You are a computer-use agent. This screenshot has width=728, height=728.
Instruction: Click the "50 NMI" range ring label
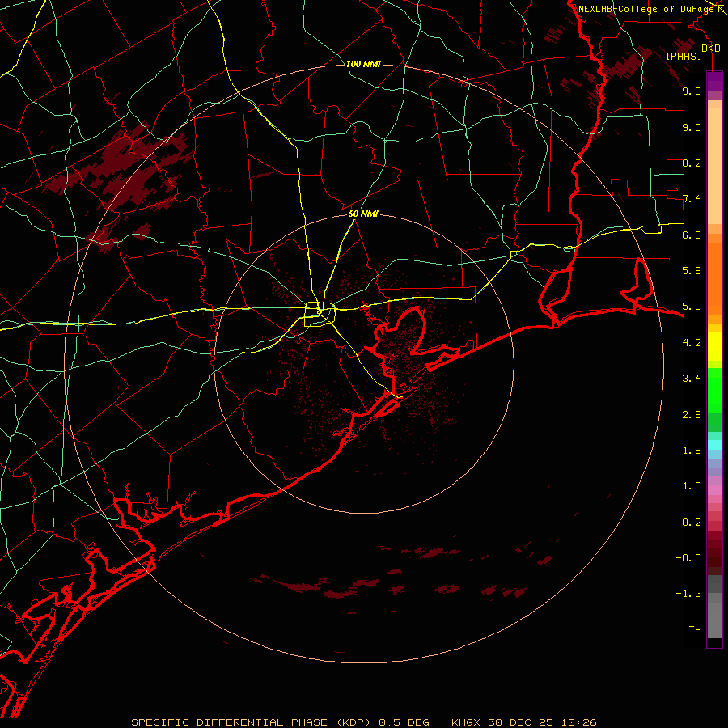click(x=363, y=214)
